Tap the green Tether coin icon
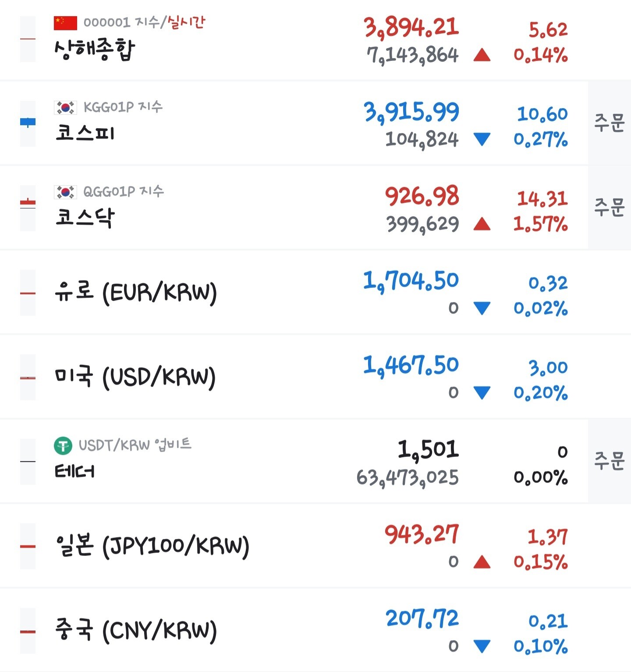Screen dimensions: 631x672 pos(63,446)
